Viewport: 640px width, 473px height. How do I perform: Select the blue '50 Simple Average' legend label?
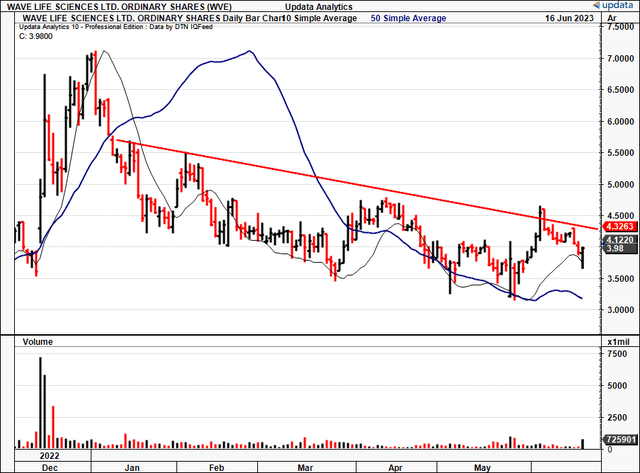point(408,18)
